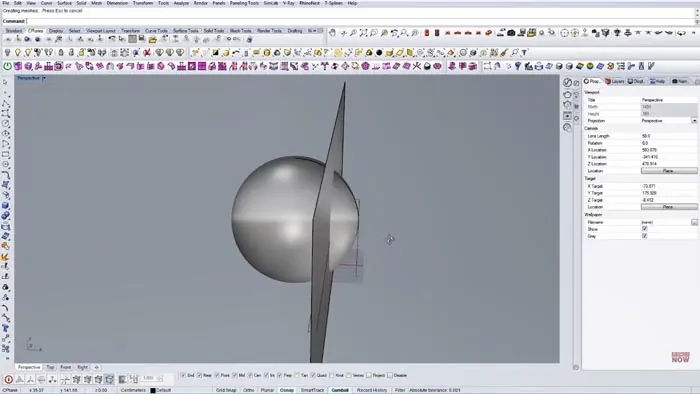Click the crosshair target icon in top toolbar
700x394 pixels.
pos(564,33)
